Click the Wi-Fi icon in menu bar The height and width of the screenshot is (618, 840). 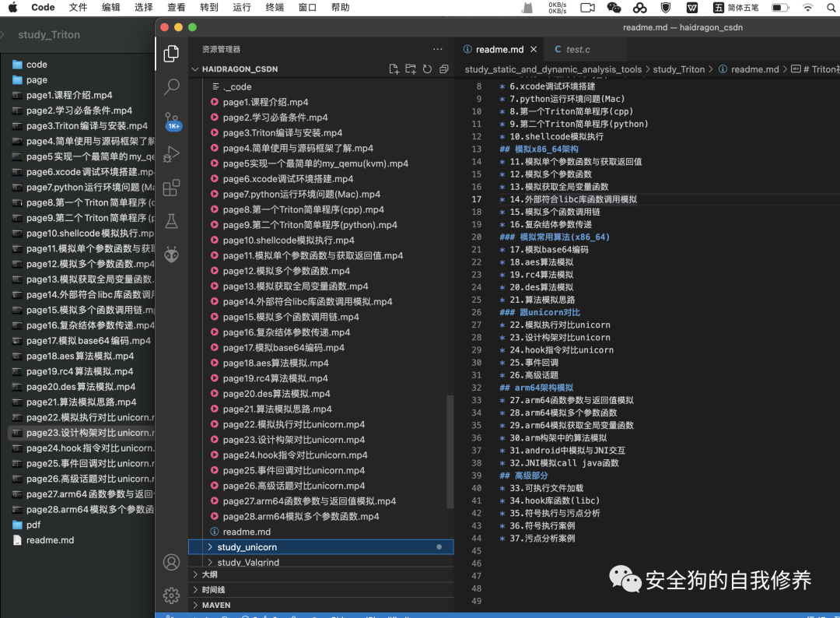coord(808,8)
